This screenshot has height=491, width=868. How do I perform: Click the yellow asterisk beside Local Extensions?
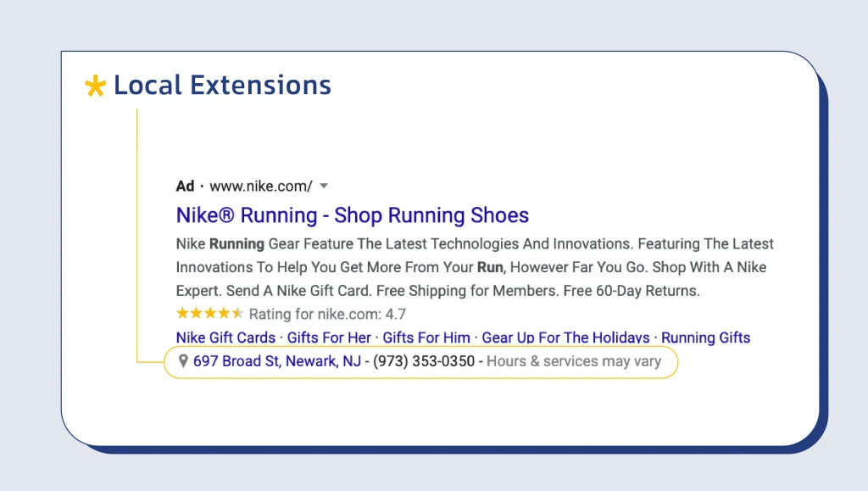click(95, 86)
